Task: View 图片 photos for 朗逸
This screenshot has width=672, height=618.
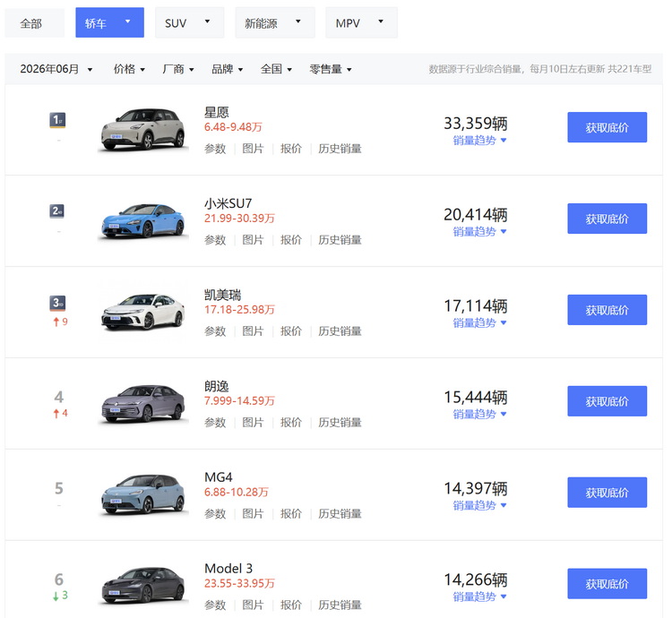Action: [253, 422]
